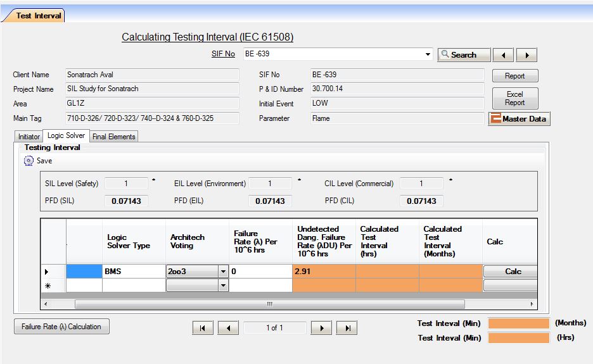The width and height of the screenshot is (593, 364).
Task: Open Failure Rate (λ) Calculation
Action: coord(61,327)
